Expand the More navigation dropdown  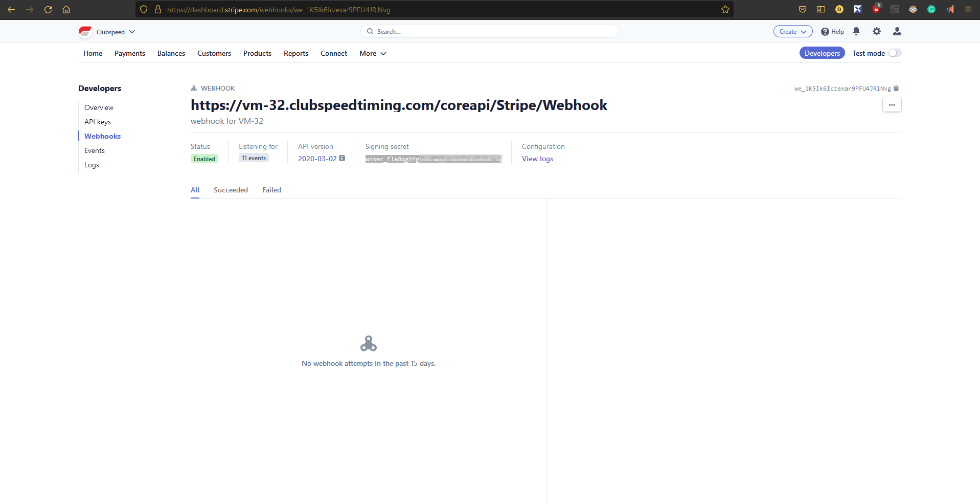click(x=373, y=53)
